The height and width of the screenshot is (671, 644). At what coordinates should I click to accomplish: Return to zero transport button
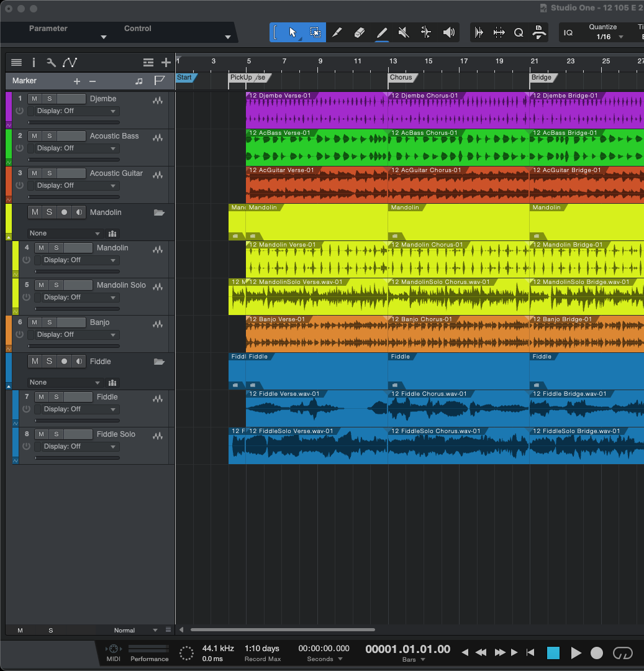(x=530, y=652)
